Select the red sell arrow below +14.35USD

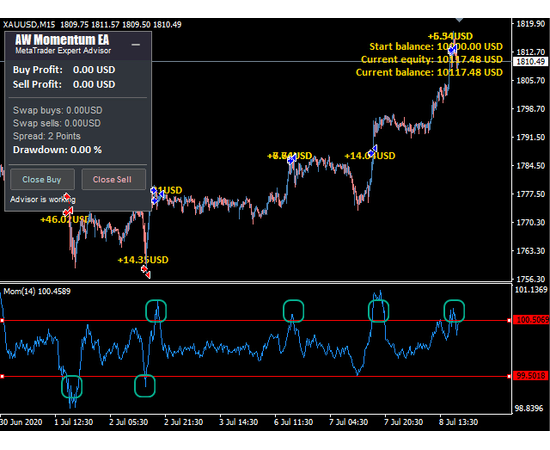point(146,272)
